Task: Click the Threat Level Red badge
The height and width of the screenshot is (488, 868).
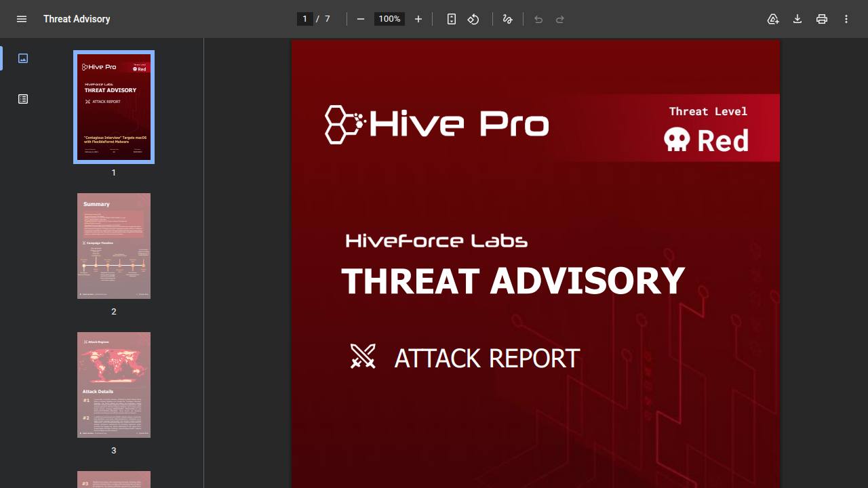Action: [707, 128]
